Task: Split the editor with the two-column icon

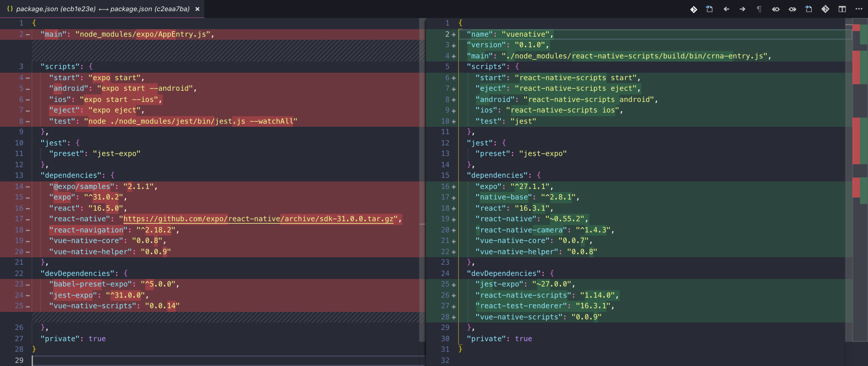Action: 842,9
